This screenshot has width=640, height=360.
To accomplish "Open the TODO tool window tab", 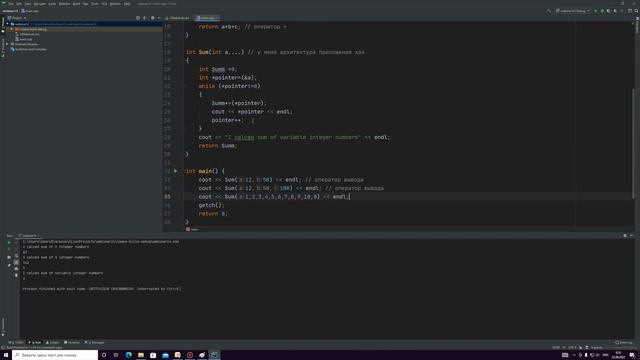I will tap(17, 342).
